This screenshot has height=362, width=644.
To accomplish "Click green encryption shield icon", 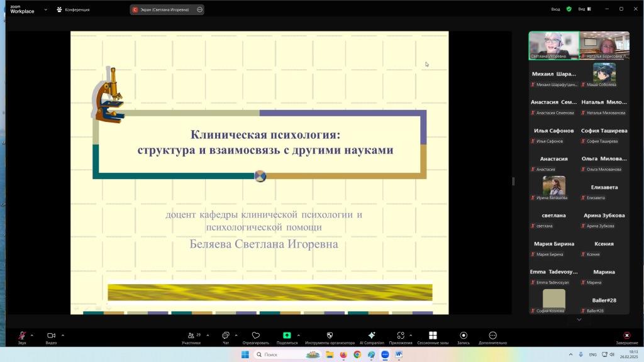I will pos(569,9).
